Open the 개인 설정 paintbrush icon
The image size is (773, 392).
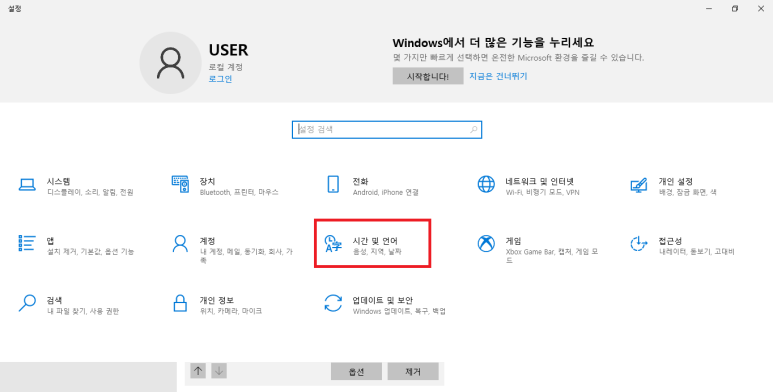coord(639,185)
